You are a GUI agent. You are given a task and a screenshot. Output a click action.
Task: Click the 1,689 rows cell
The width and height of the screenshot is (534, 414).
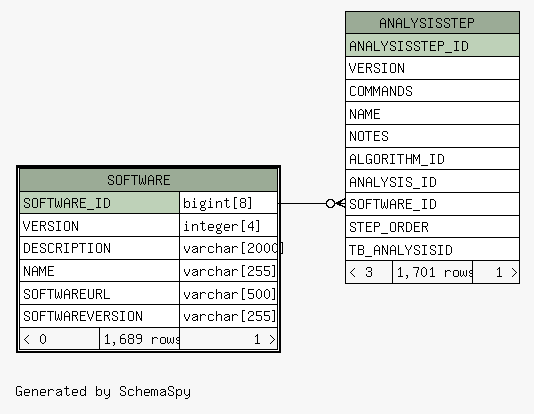click(140, 339)
